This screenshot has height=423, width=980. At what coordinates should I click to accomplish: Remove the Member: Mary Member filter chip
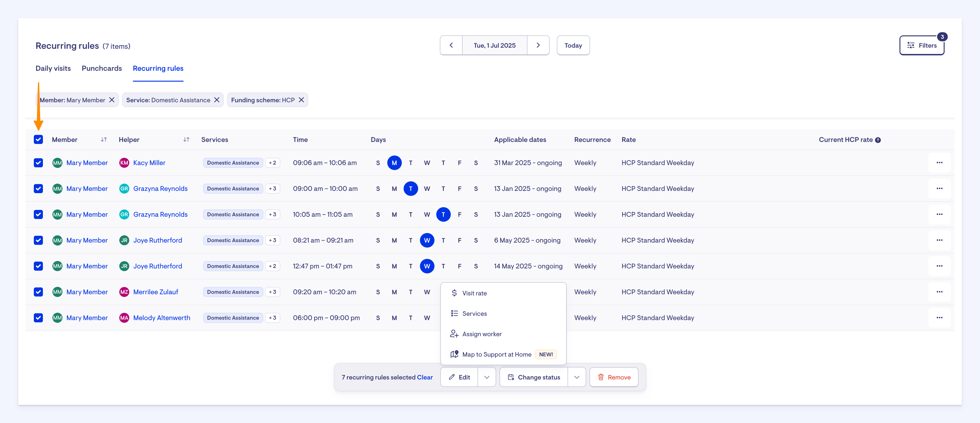112,100
